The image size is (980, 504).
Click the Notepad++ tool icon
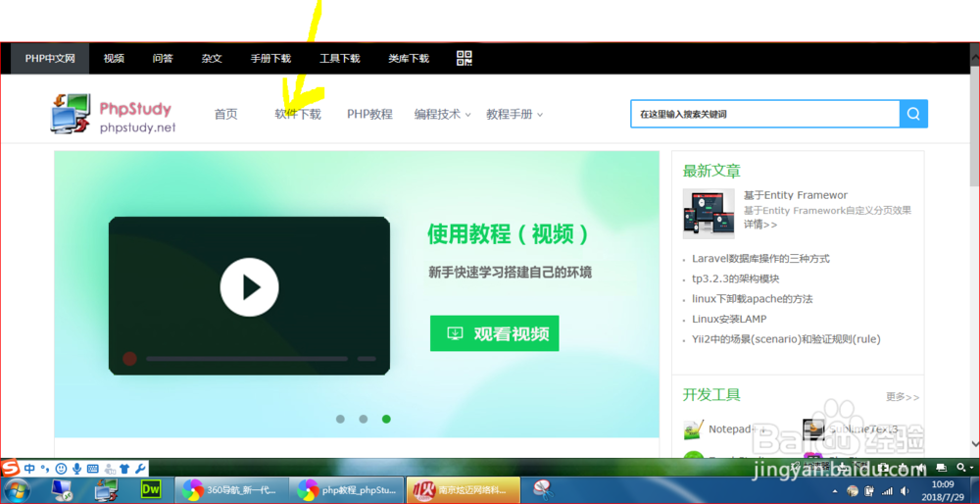[694, 428]
